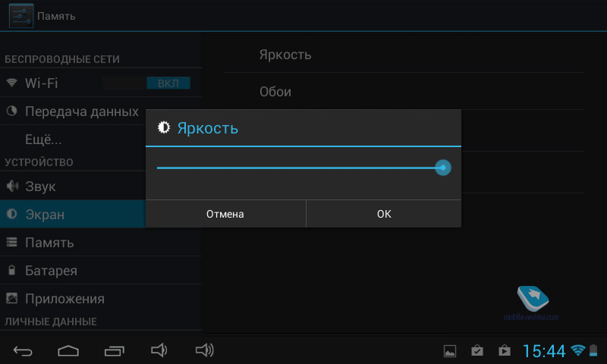Viewport: 607px width, 364px height.
Task: Select Память in settings list
Action: click(101, 243)
